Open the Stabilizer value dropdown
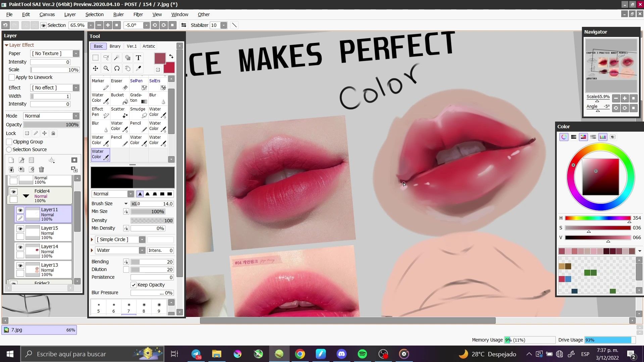This screenshot has width=644, height=362. coord(224,25)
